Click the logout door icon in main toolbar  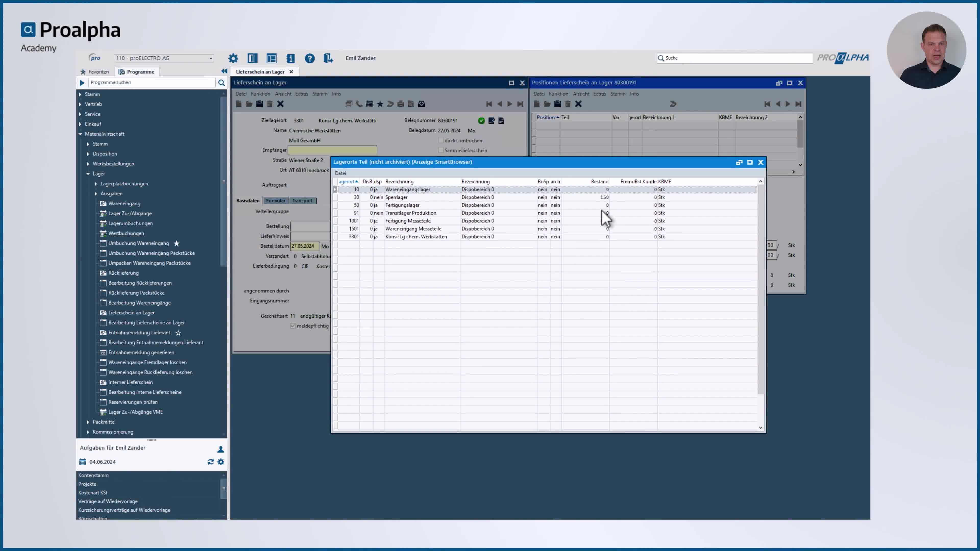(328, 58)
